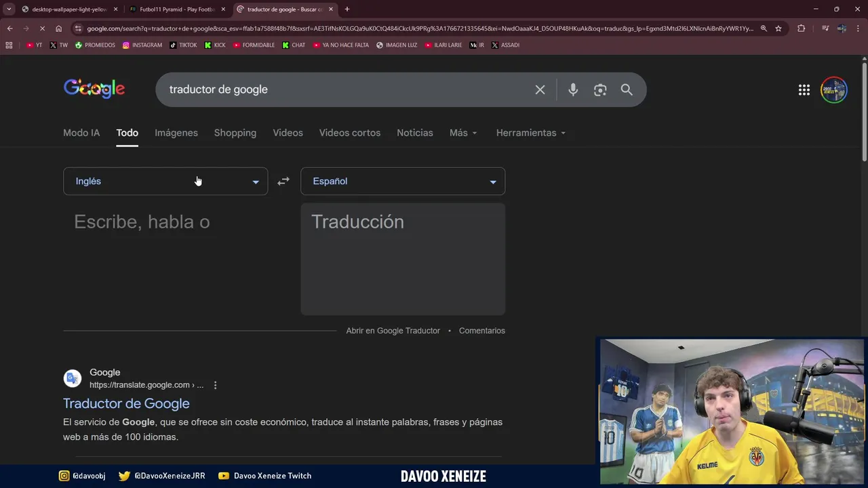Open the tab search dropdown arrow
Viewport: 868px width, 488px height.
pyautogui.click(x=8, y=9)
